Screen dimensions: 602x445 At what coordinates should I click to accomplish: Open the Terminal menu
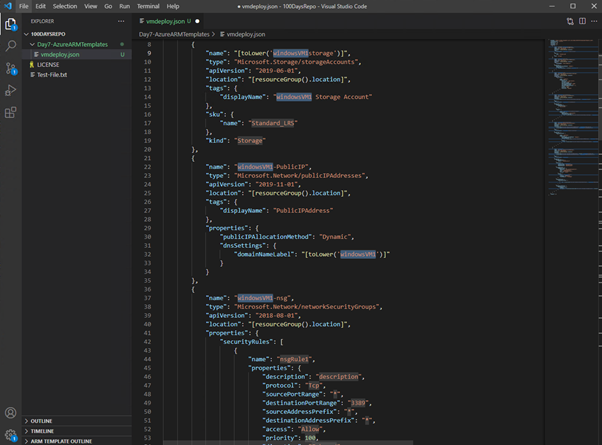click(147, 6)
